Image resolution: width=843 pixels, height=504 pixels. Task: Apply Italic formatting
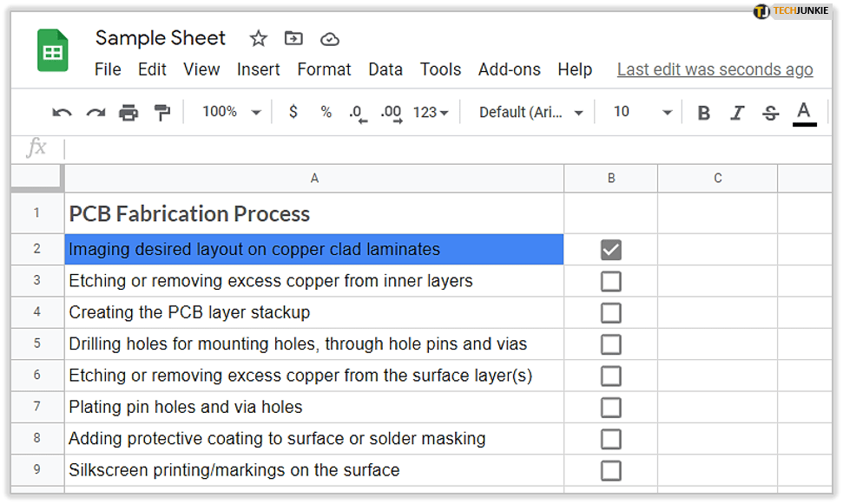[x=737, y=113]
